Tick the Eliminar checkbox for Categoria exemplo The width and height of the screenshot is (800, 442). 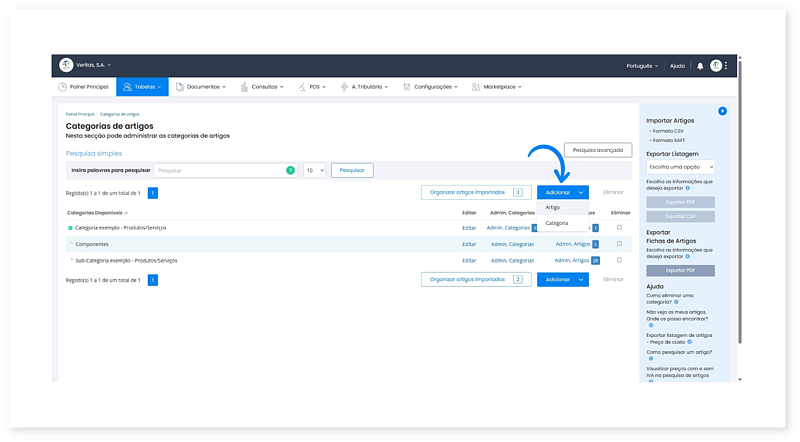619,228
